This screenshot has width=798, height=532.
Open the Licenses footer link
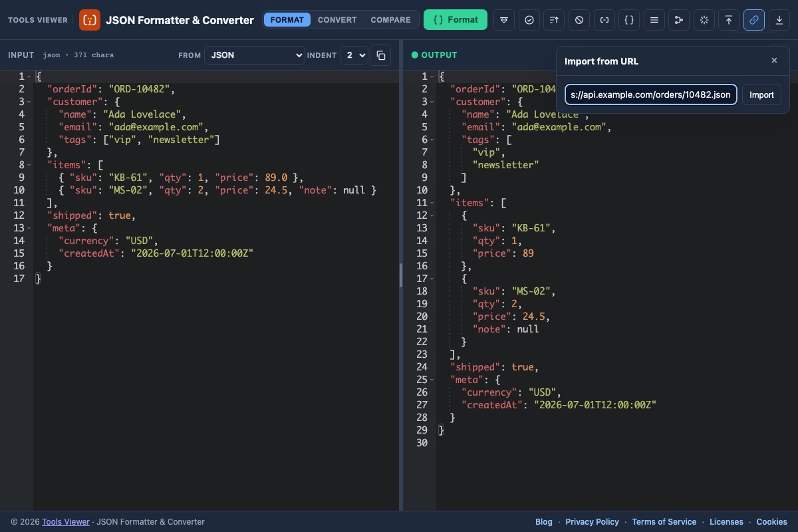tap(726, 522)
